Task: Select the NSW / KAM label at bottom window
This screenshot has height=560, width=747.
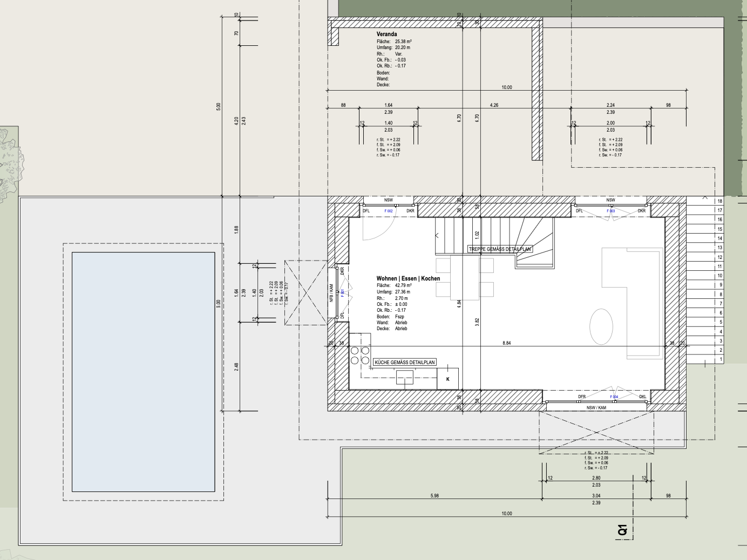Action: click(x=596, y=408)
